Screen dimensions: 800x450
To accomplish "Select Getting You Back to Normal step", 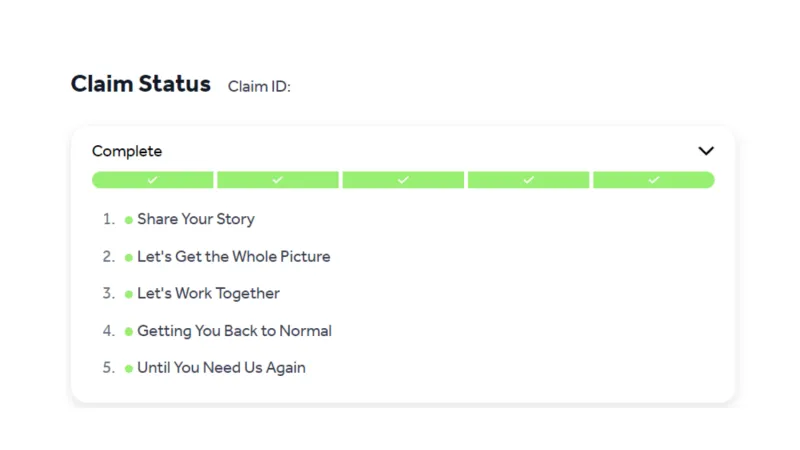I will [x=234, y=331].
